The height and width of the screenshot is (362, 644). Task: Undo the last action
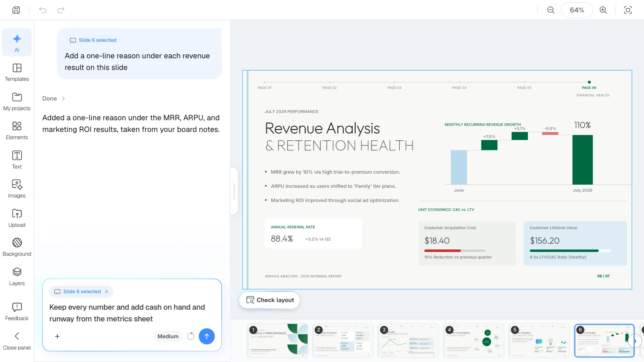pyautogui.click(x=43, y=10)
